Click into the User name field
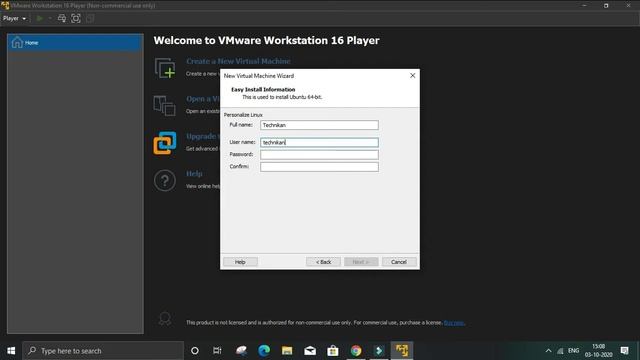This screenshot has width=640, height=360. pyautogui.click(x=319, y=142)
